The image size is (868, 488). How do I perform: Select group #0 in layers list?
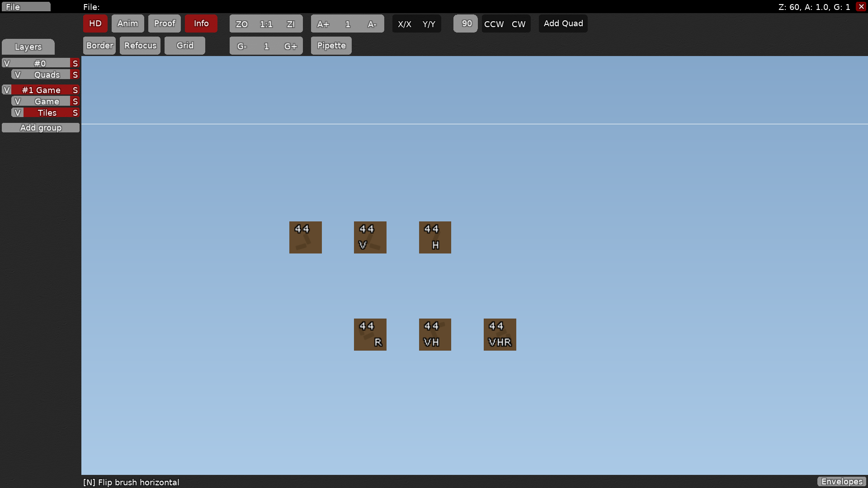click(x=41, y=63)
